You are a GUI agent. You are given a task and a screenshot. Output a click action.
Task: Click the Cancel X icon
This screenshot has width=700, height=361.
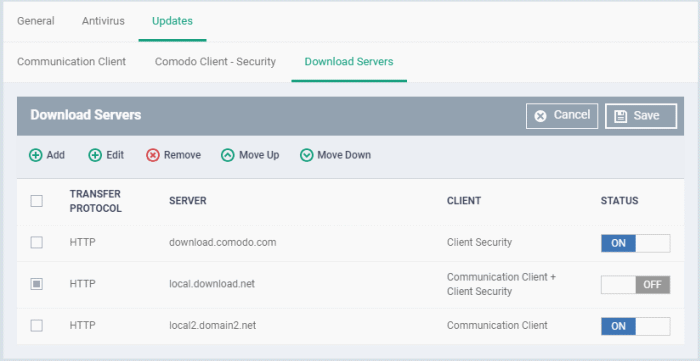click(541, 116)
